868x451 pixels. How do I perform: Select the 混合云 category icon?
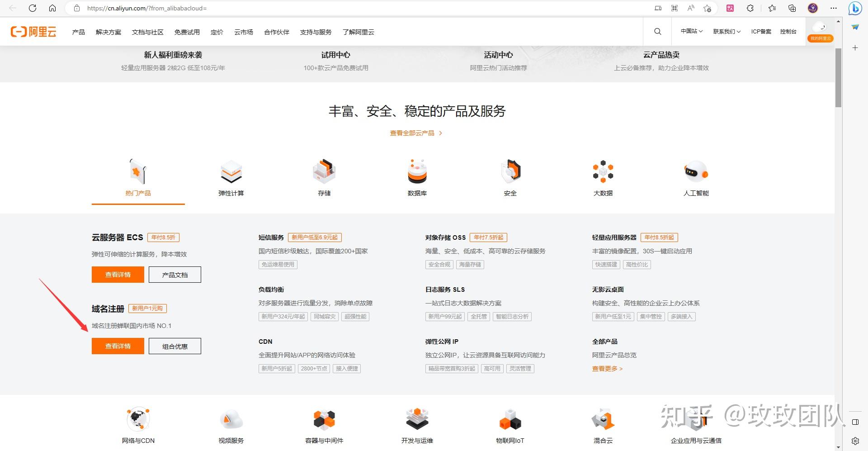603,418
